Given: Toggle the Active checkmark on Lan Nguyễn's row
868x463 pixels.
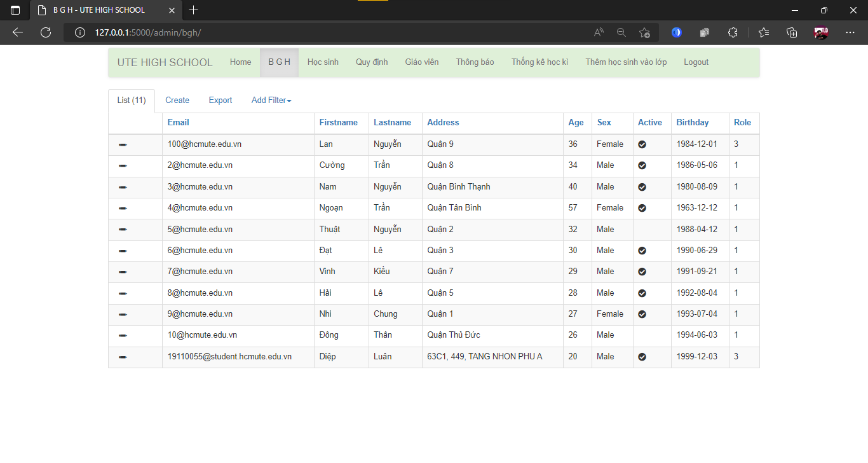Looking at the screenshot, I should 642,144.
